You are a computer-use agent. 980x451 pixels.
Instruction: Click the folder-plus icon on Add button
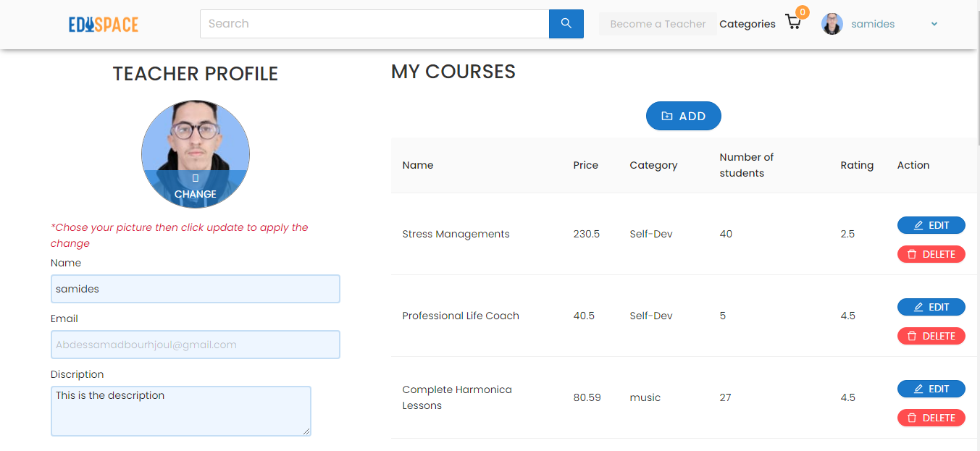coord(667,116)
